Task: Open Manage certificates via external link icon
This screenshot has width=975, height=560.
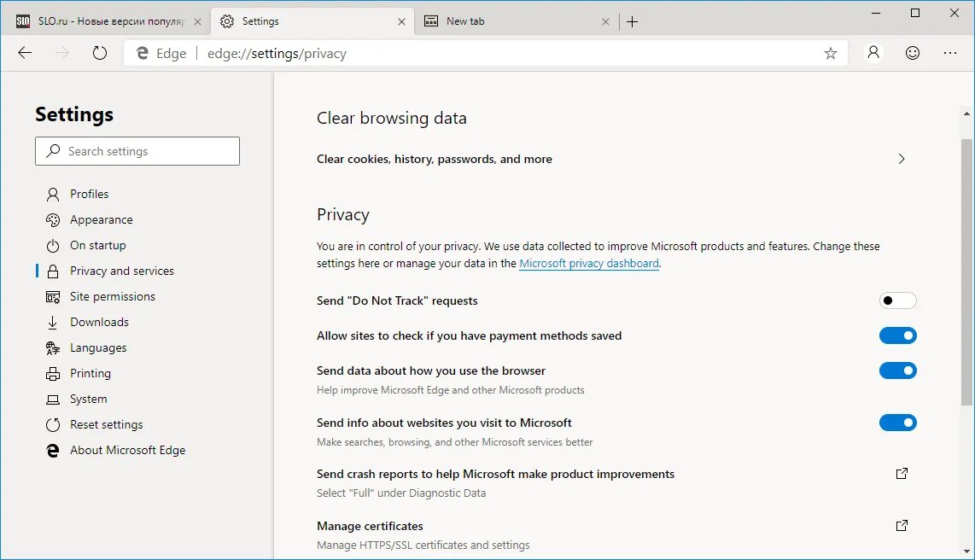Action: click(x=902, y=525)
